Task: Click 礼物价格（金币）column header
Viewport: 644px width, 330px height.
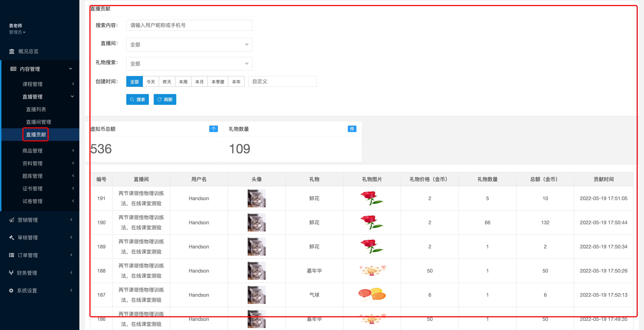Action: coord(430,179)
